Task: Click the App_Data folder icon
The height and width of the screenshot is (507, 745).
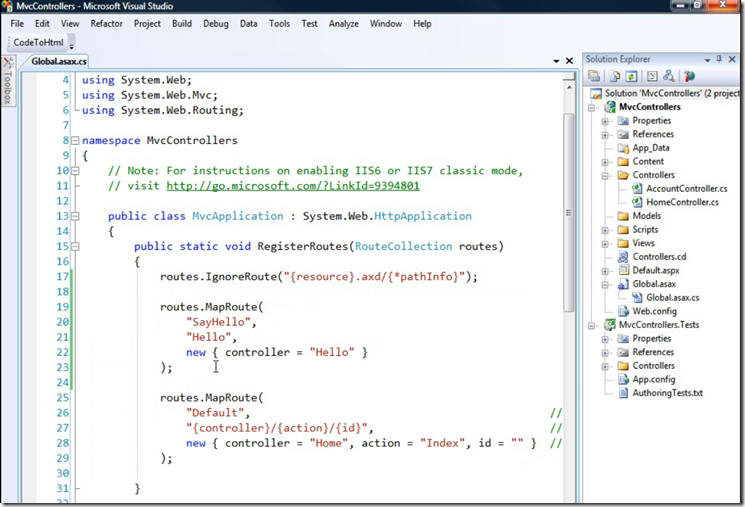Action: click(x=623, y=148)
